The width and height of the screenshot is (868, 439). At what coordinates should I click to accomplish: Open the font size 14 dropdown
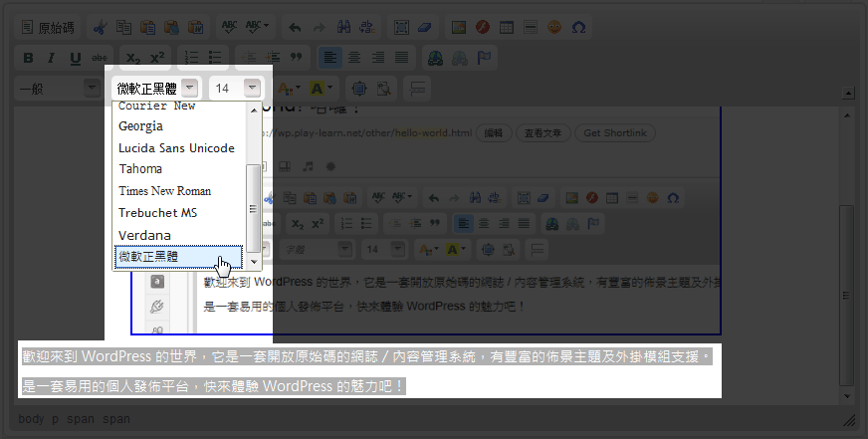pos(236,88)
